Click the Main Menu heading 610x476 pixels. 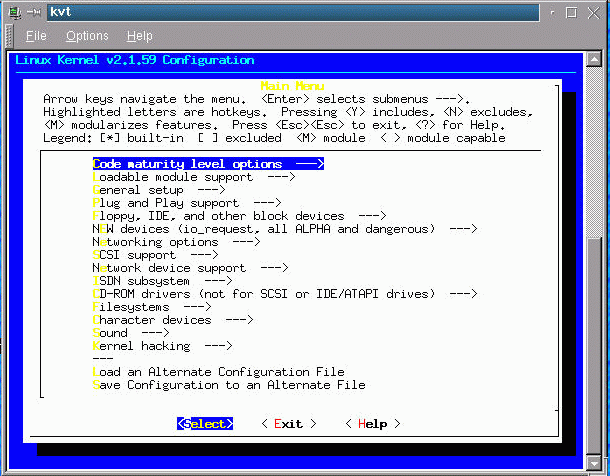point(292,86)
